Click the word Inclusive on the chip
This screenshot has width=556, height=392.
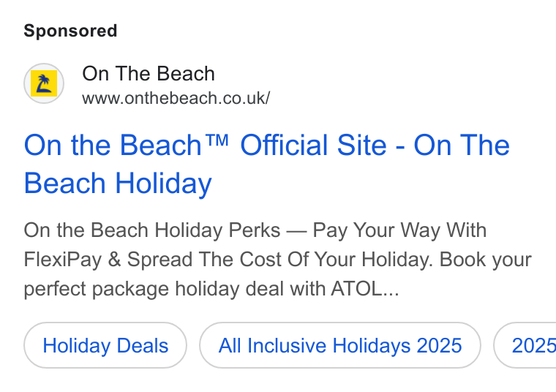pos(287,346)
